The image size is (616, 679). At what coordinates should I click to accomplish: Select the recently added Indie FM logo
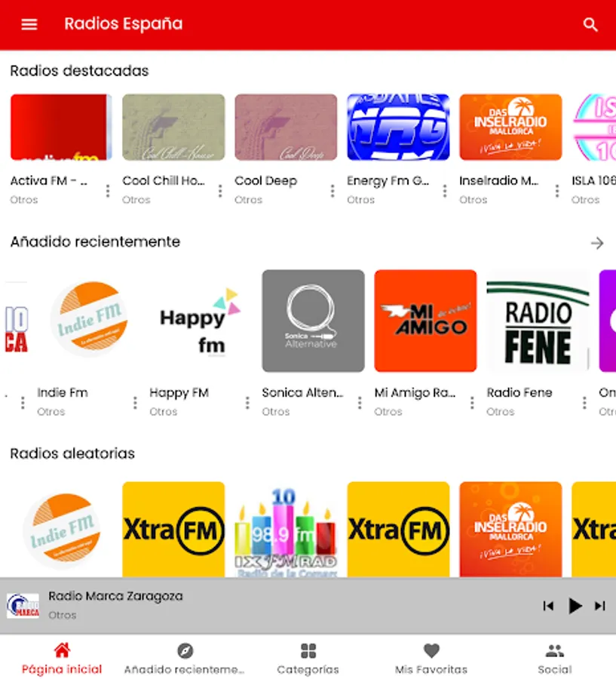89,321
